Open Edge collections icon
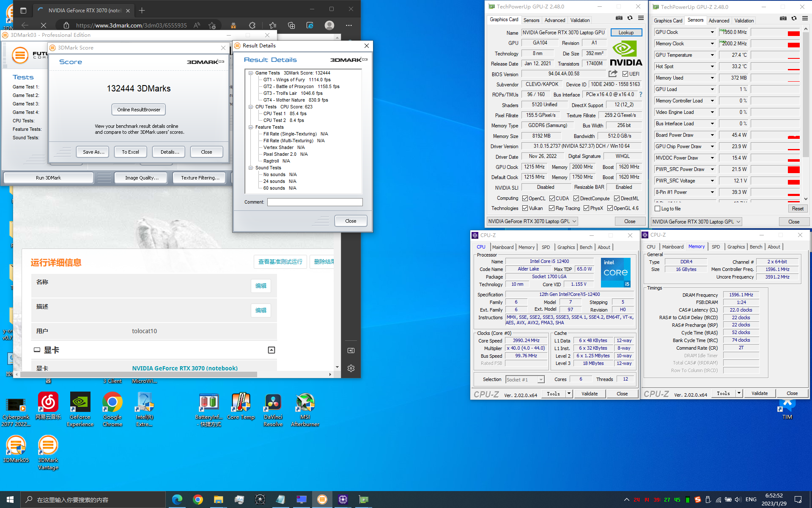Screen dimensions: 812x508 pos(291,25)
